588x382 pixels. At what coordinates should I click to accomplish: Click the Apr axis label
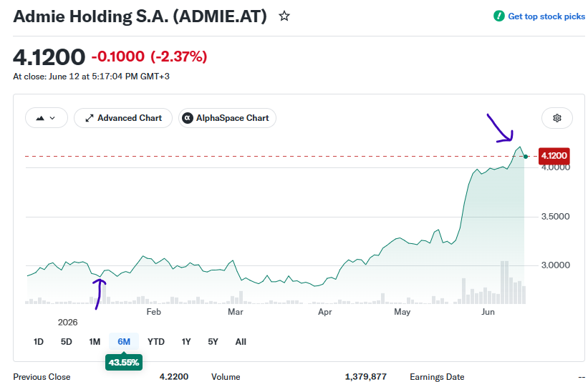coord(324,312)
